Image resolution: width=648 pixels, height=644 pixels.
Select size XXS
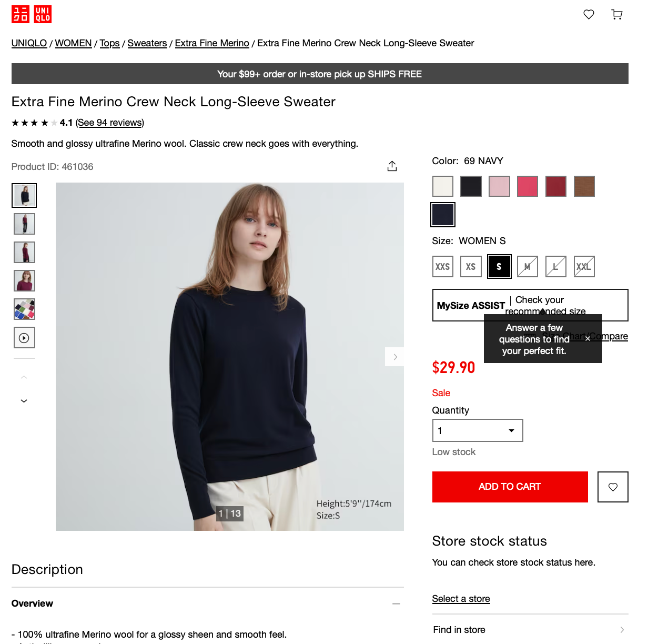point(443,266)
